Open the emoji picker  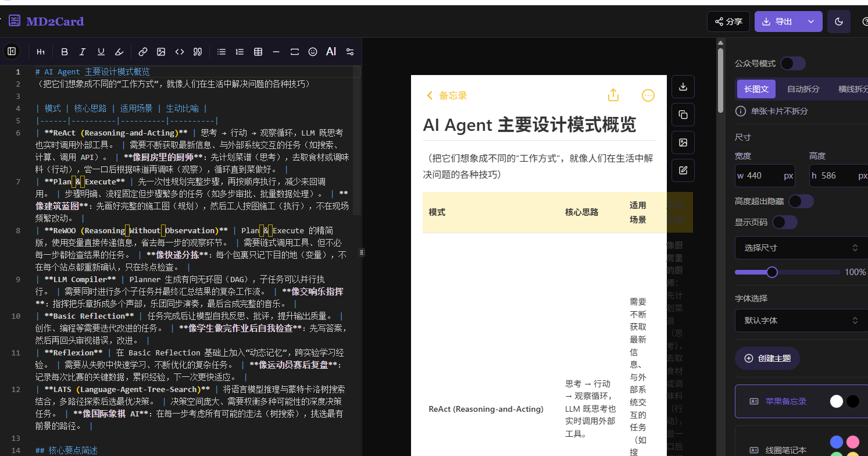click(313, 52)
